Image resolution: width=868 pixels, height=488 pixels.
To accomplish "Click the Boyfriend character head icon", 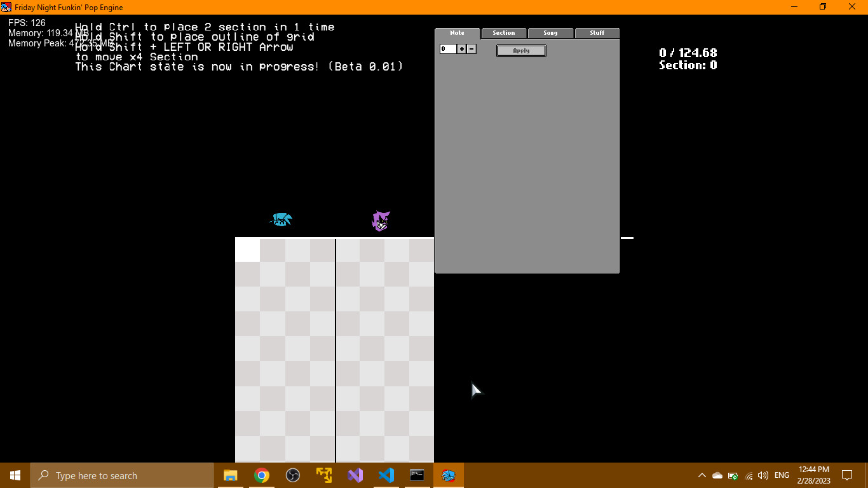I will point(280,220).
